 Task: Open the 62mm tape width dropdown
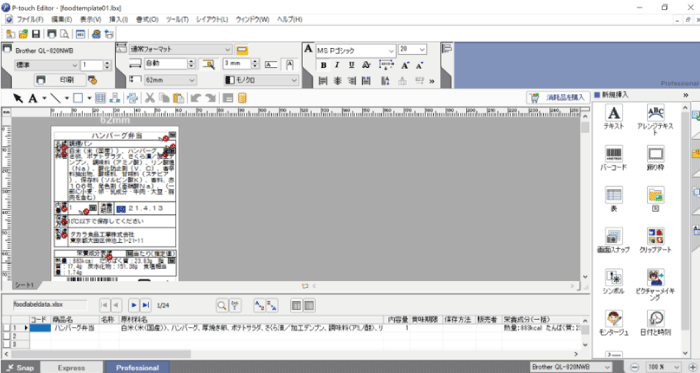pos(170,80)
